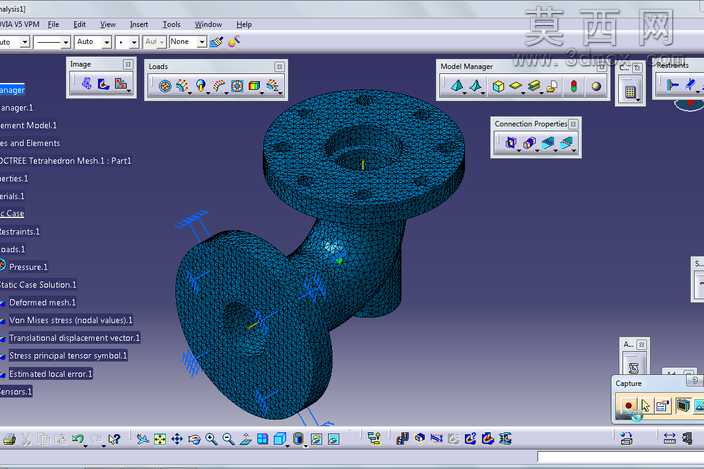Select the Local Mesh Size icon
Viewport: 704px width, 469px height.
click(x=475, y=85)
